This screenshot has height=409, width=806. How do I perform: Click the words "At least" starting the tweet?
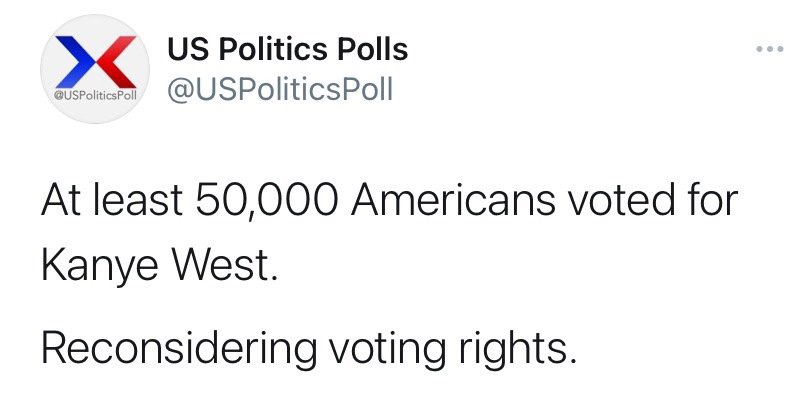pyautogui.click(x=112, y=199)
